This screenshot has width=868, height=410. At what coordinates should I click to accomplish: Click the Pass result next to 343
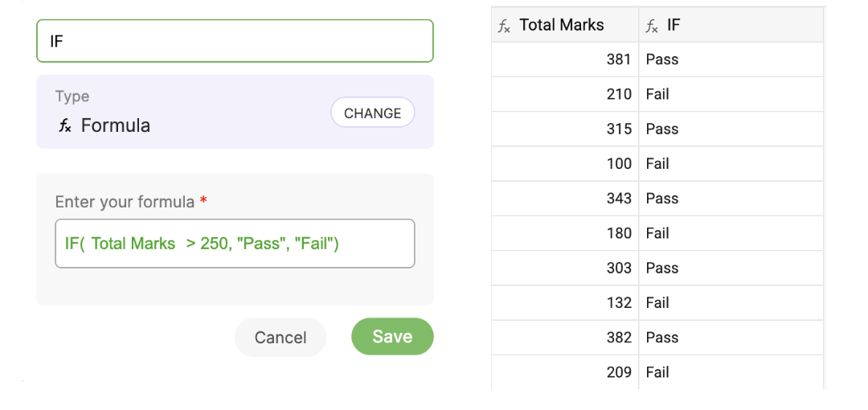point(662,199)
